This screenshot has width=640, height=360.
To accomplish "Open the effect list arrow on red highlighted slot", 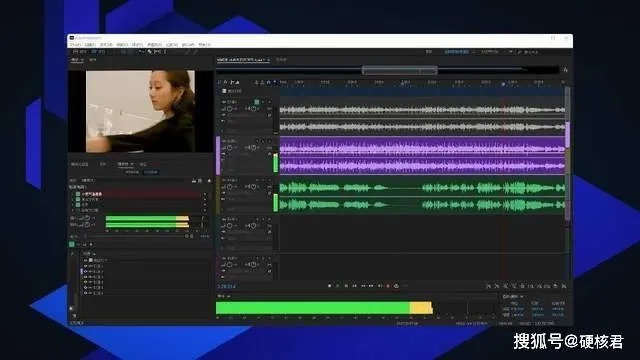I will pyautogui.click(x=205, y=194).
